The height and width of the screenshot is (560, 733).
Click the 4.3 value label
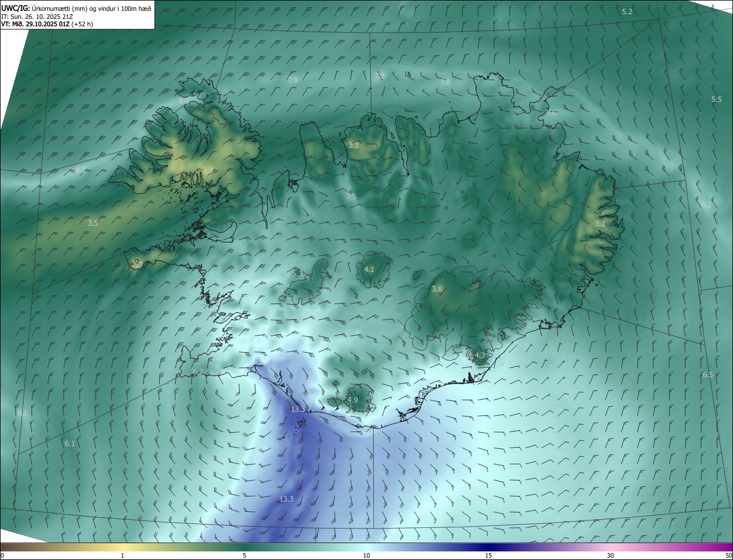coord(480,356)
